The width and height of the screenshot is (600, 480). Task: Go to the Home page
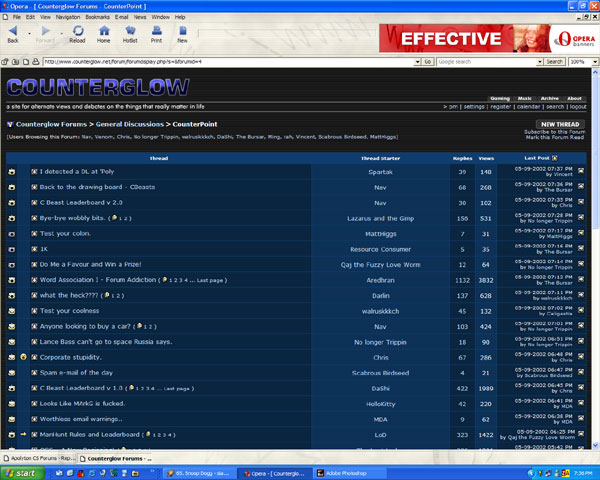tap(103, 35)
